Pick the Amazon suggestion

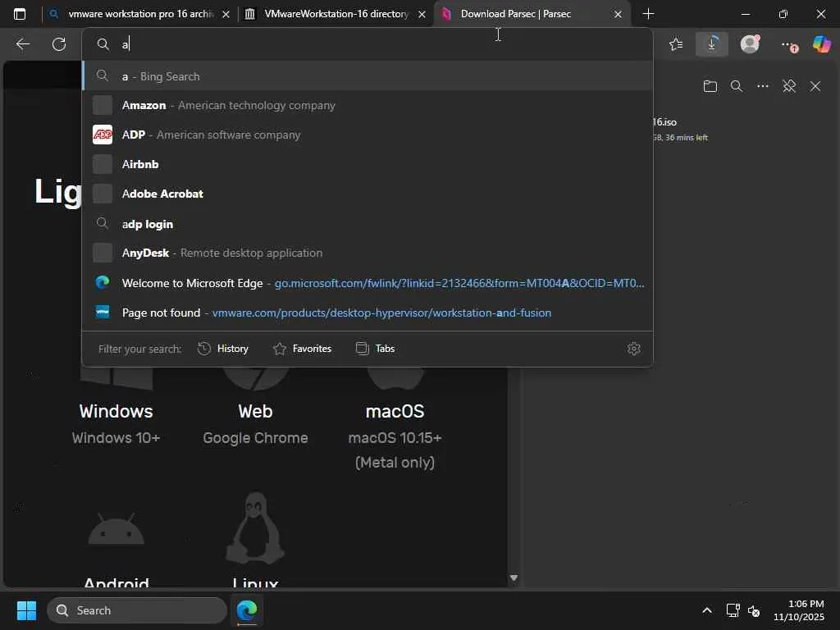[367, 106]
